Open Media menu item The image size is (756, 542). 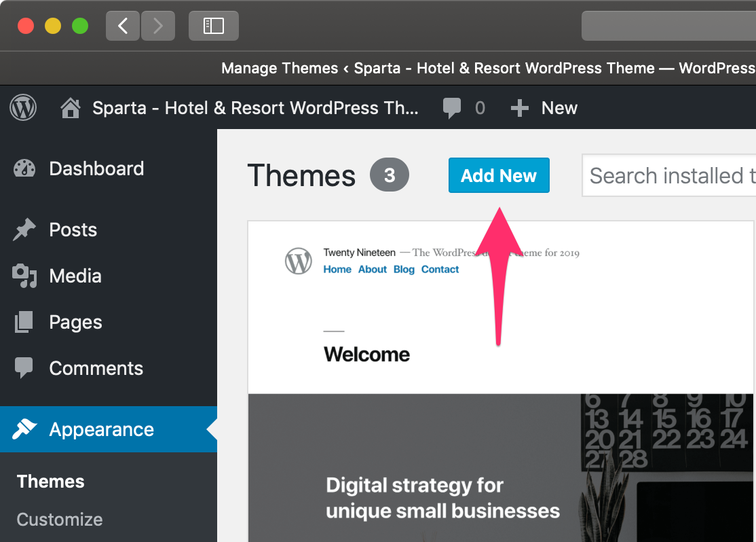click(x=109, y=276)
